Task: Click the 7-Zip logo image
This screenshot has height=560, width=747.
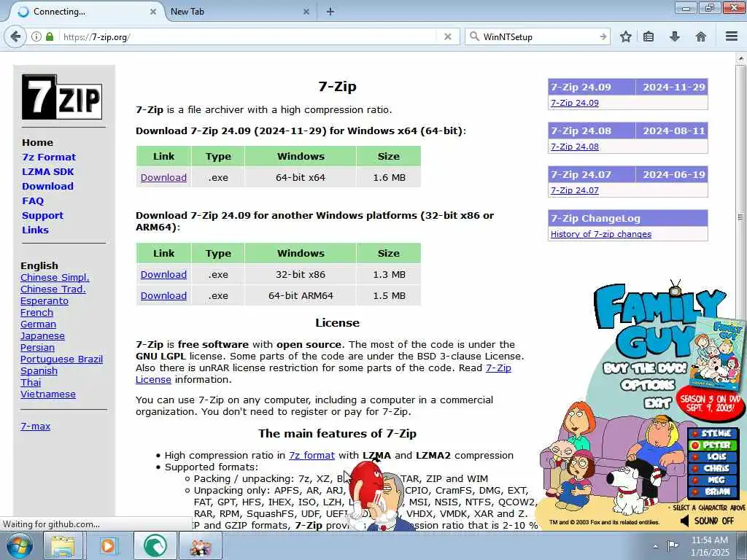Action: (x=62, y=97)
